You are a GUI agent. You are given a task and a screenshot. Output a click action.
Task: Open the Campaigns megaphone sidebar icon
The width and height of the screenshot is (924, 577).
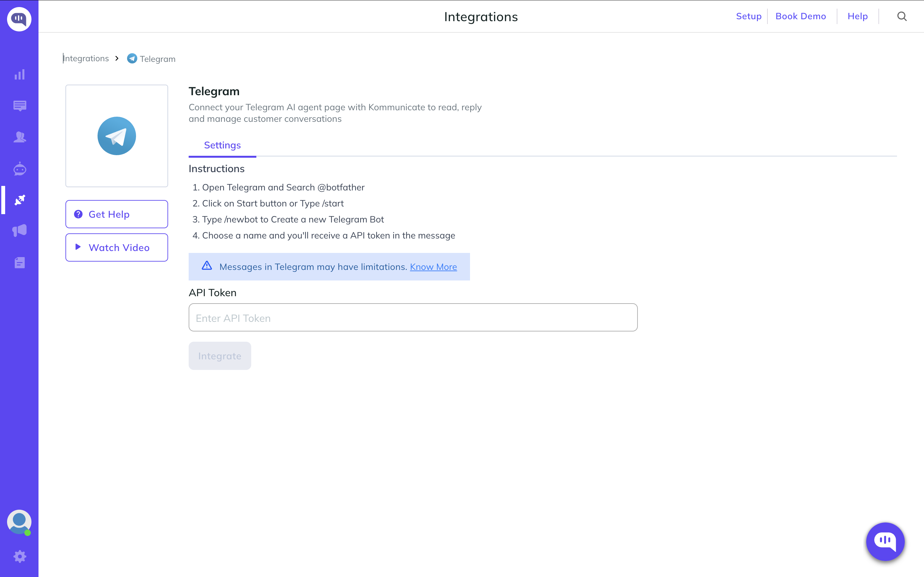click(x=20, y=230)
